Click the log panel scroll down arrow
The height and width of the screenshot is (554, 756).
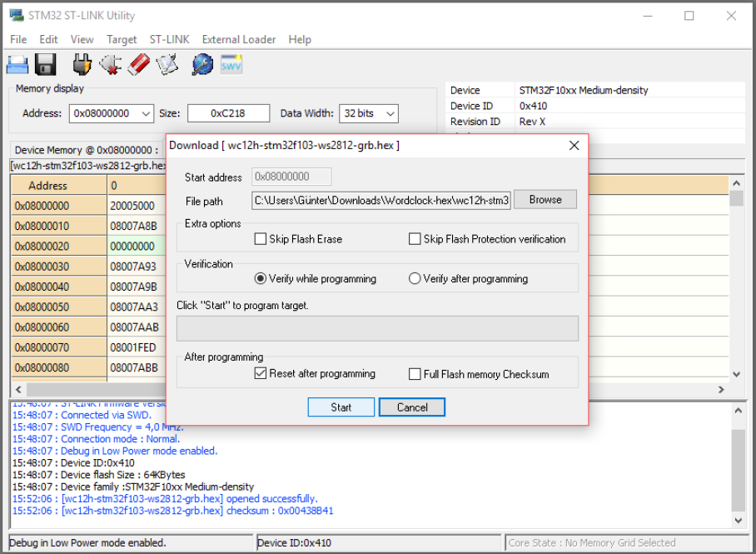(739, 520)
